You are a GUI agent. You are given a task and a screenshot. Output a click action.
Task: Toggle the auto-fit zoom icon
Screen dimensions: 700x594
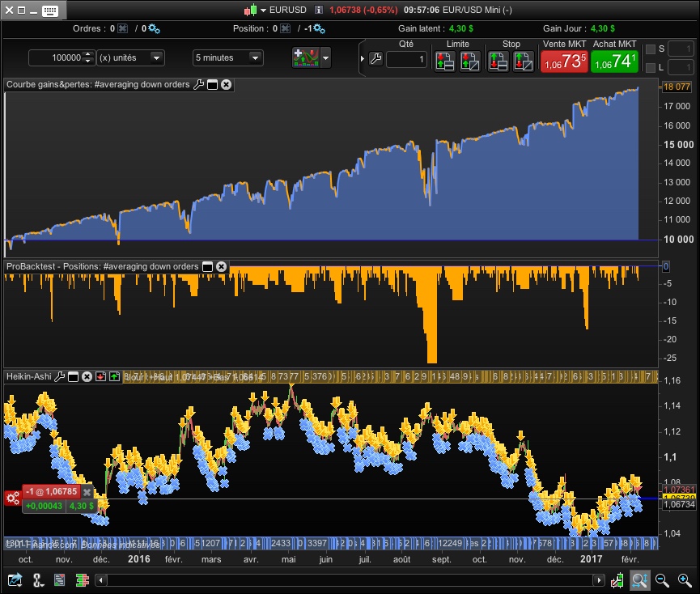click(640, 580)
